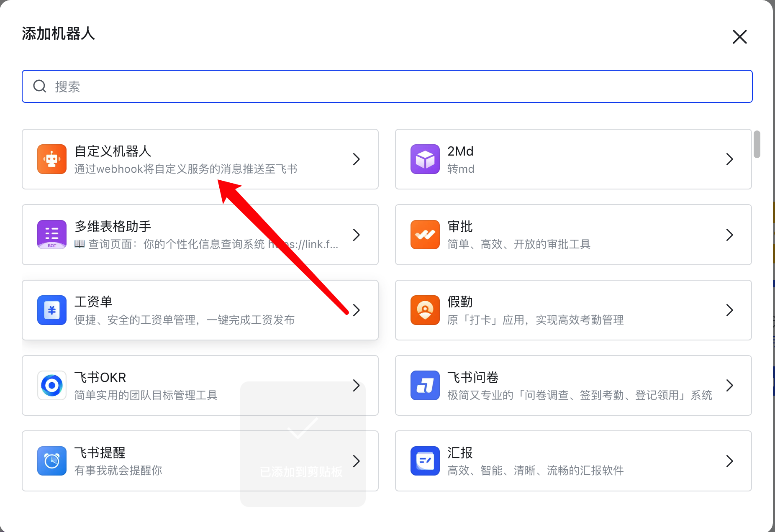Click the robot list scrollbar thumb

(757, 144)
